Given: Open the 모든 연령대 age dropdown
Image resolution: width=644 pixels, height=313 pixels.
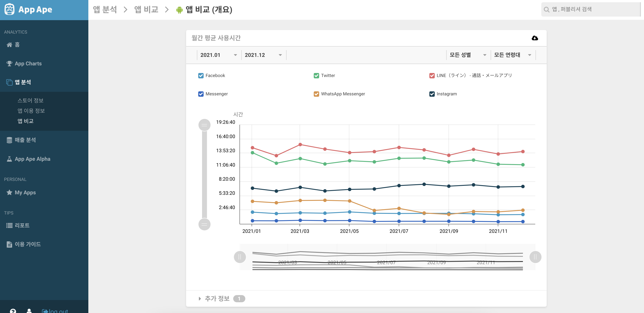Looking at the screenshot, I should [513, 55].
